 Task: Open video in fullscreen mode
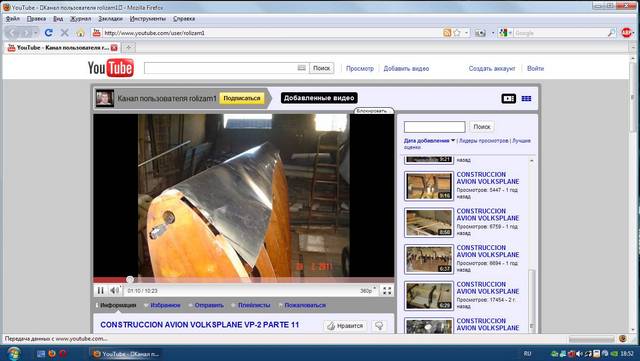[387, 290]
